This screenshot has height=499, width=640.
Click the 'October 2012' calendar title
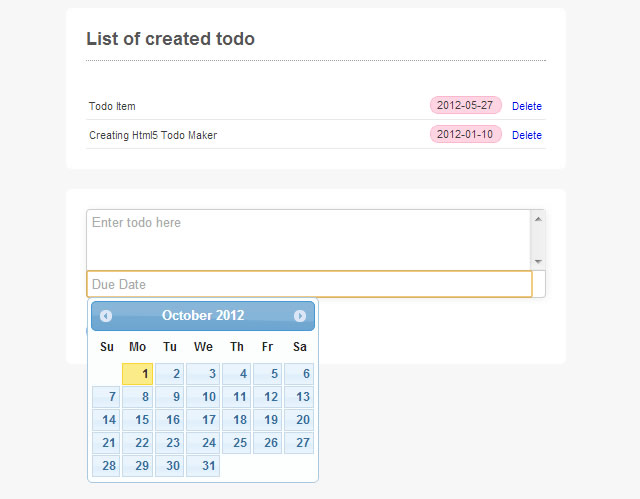pos(203,316)
